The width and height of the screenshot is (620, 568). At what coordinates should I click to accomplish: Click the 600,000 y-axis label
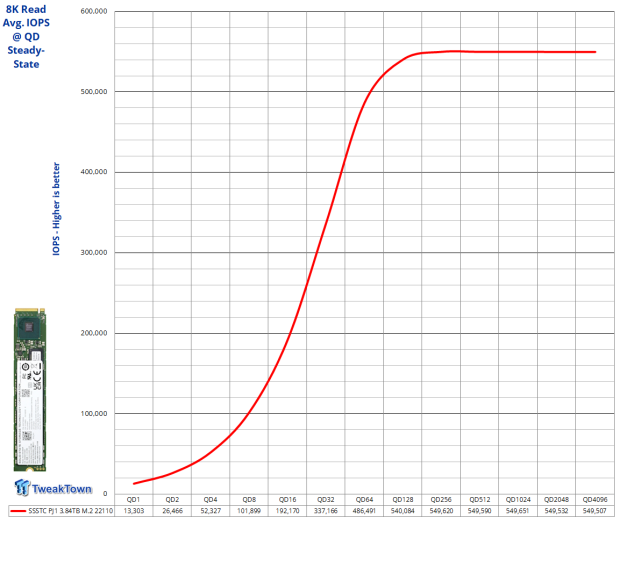(94, 11)
